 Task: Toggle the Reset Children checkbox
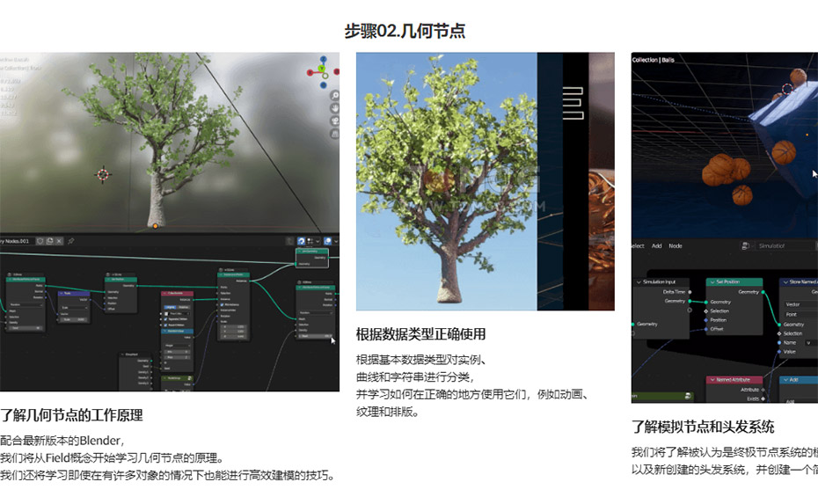[x=166, y=325]
